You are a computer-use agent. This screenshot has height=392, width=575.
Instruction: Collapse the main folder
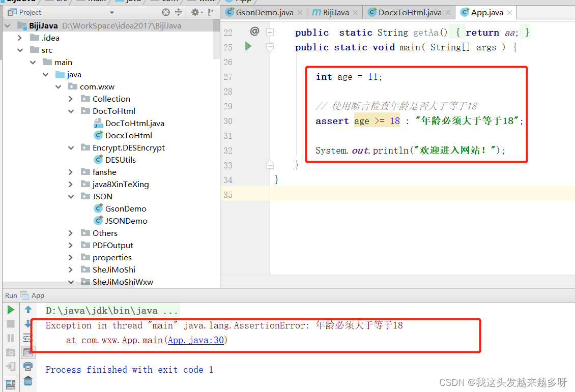[x=33, y=62]
